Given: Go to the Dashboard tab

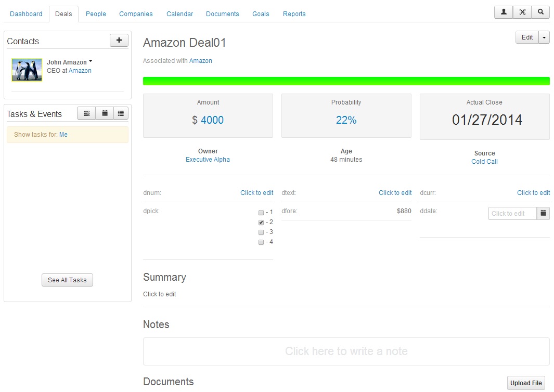Looking at the screenshot, I should (26, 14).
